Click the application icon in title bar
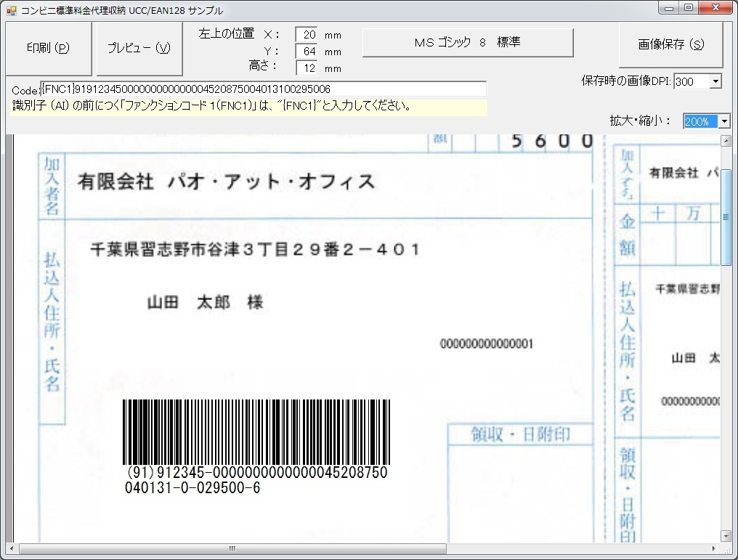This screenshot has height=560, width=738. tap(12, 10)
